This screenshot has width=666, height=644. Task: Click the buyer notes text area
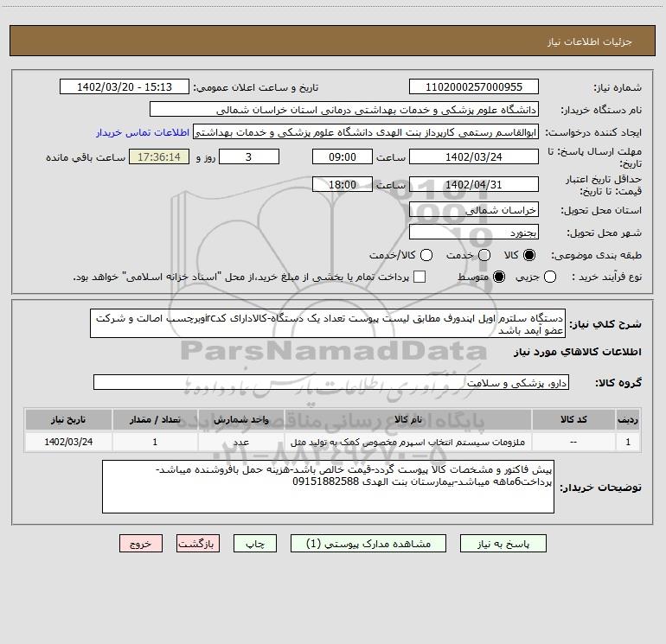pos(328,487)
